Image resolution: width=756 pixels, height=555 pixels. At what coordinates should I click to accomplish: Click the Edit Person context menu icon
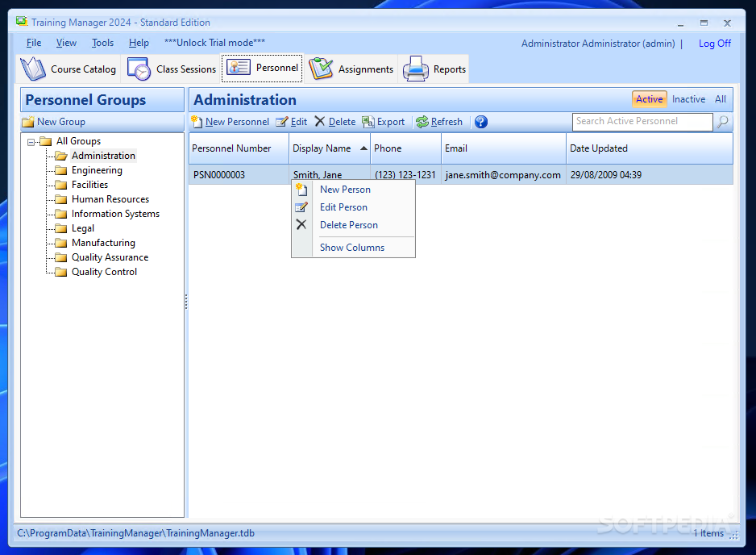pyautogui.click(x=301, y=207)
